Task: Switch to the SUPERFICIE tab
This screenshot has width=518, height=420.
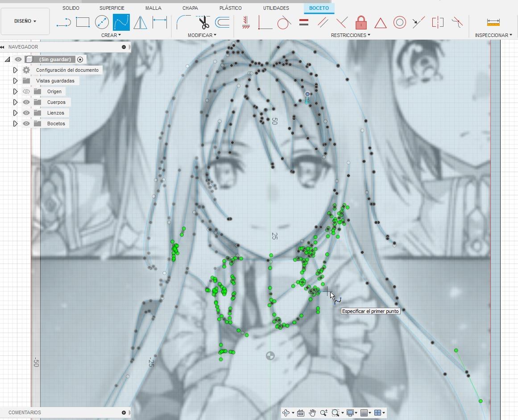Action: [x=112, y=8]
